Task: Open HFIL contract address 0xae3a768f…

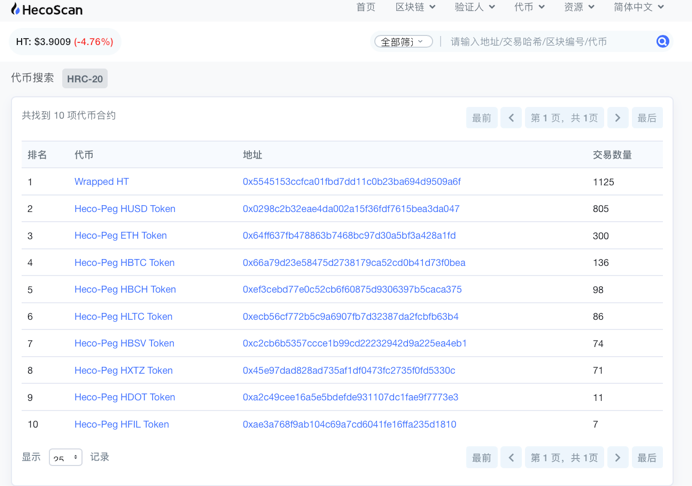Action: point(350,424)
